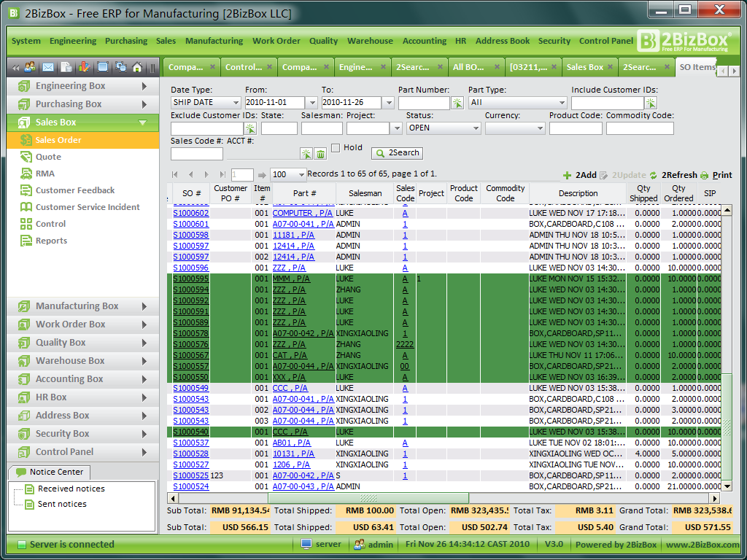Toggle the Hold checkbox
This screenshot has width=747, height=560.
336,148
